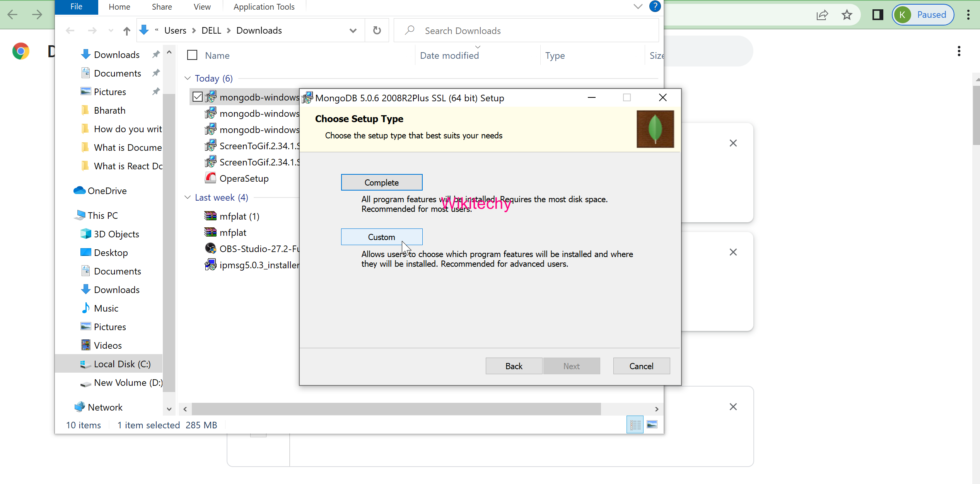This screenshot has width=980, height=484.
Task: Select Complete setup type button
Action: (x=381, y=182)
